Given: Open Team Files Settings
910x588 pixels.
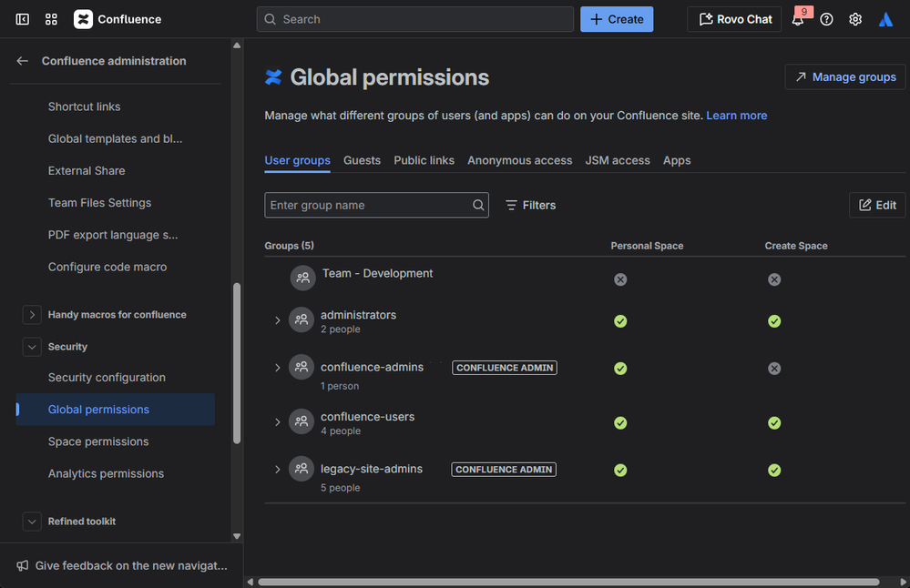Looking at the screenshot, I should pos(100,203).
